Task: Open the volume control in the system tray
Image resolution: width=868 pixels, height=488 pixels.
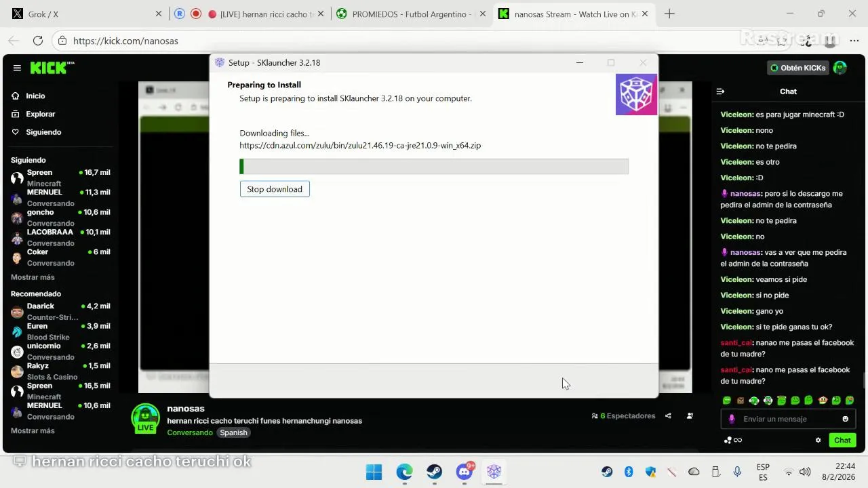Action: tap(805, 472)
